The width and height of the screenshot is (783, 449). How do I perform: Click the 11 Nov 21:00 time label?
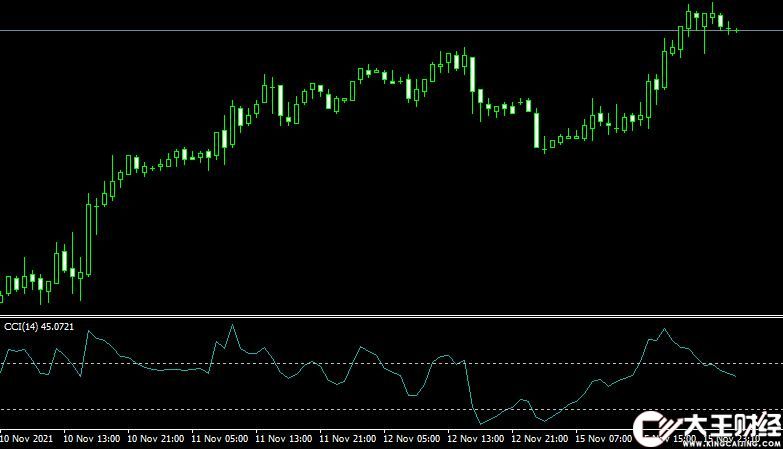[348, 439]
